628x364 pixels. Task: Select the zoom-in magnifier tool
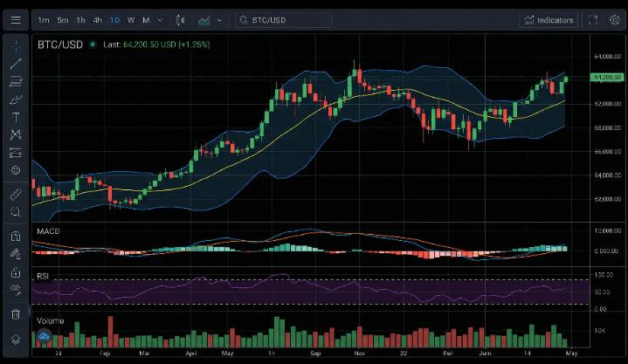coord(16,212)
